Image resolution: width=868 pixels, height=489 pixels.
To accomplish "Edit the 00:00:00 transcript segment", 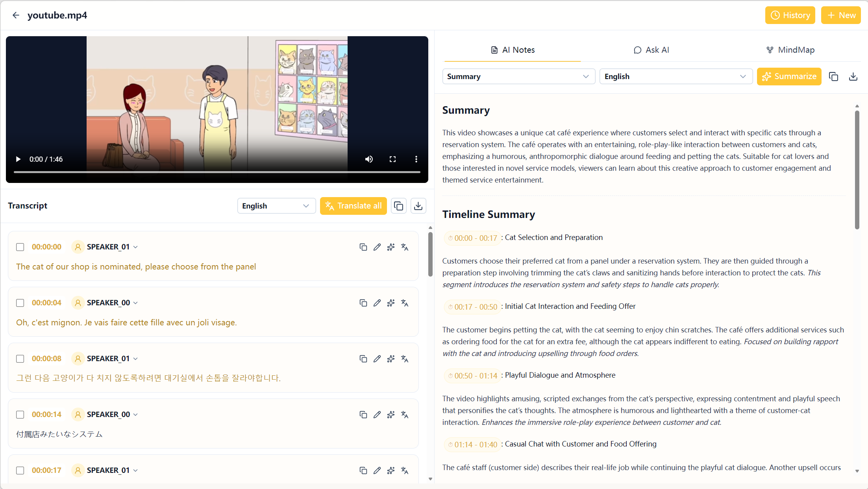I will click(377, 247).
